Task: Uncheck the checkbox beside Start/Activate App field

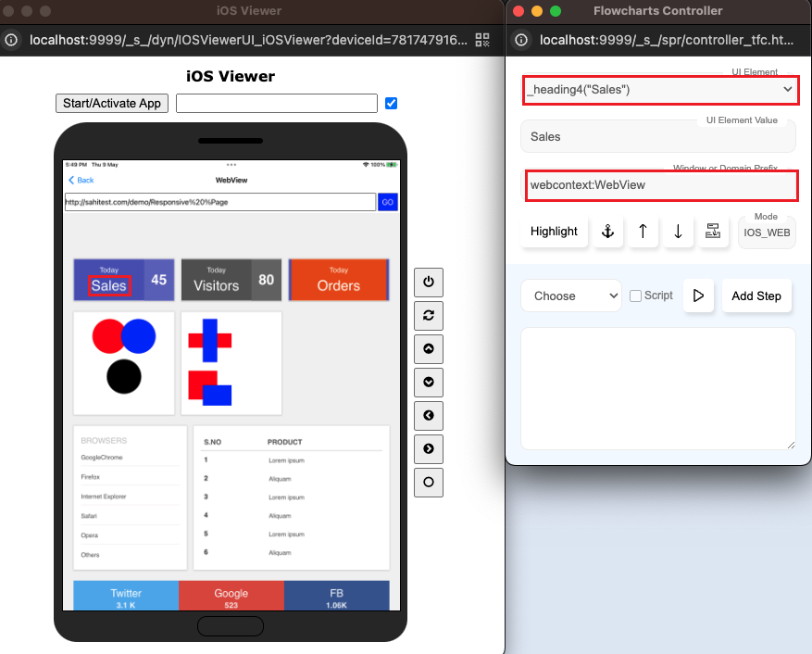Action: pos(391,103)
